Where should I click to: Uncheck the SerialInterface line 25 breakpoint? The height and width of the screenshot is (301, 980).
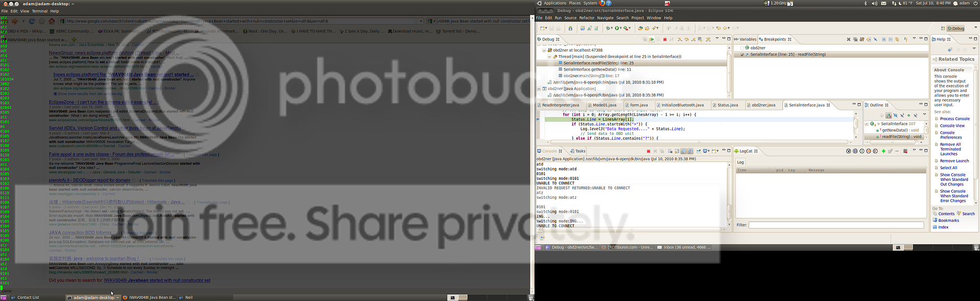point(742,55)
